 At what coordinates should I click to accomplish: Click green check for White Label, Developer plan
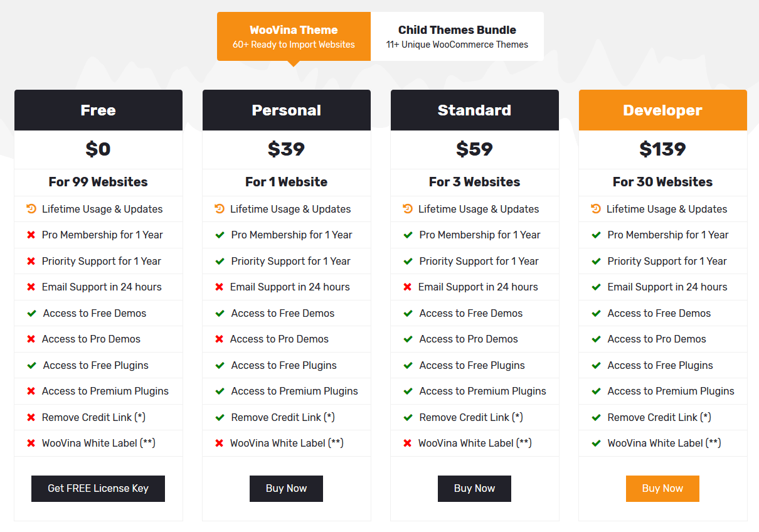click(596, 444)
